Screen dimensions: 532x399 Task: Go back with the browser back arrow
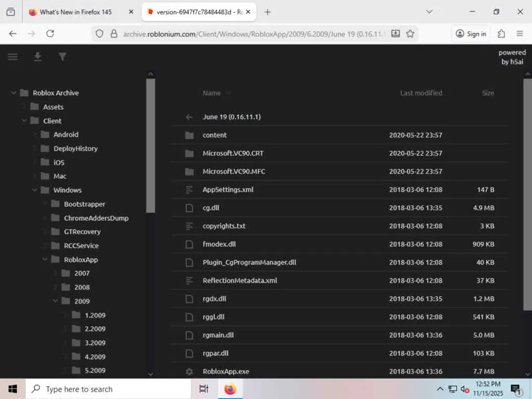(13, 34)
